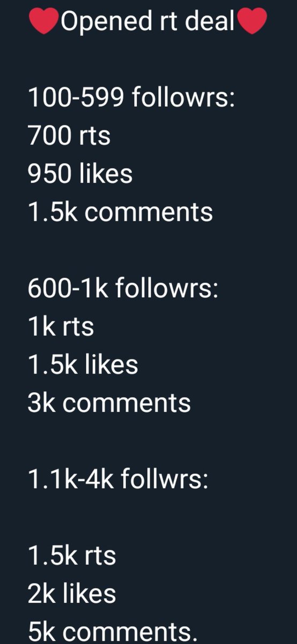Screen dimensions: 297x644
Task: Select the "100-599 followrs:" line
Action: (x=131, y=98)
